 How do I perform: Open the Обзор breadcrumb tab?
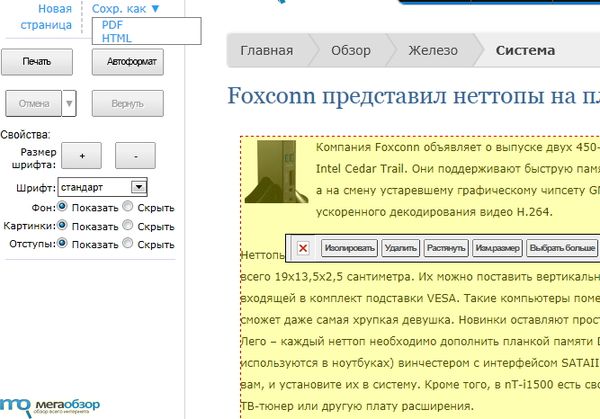coord(351,51)
